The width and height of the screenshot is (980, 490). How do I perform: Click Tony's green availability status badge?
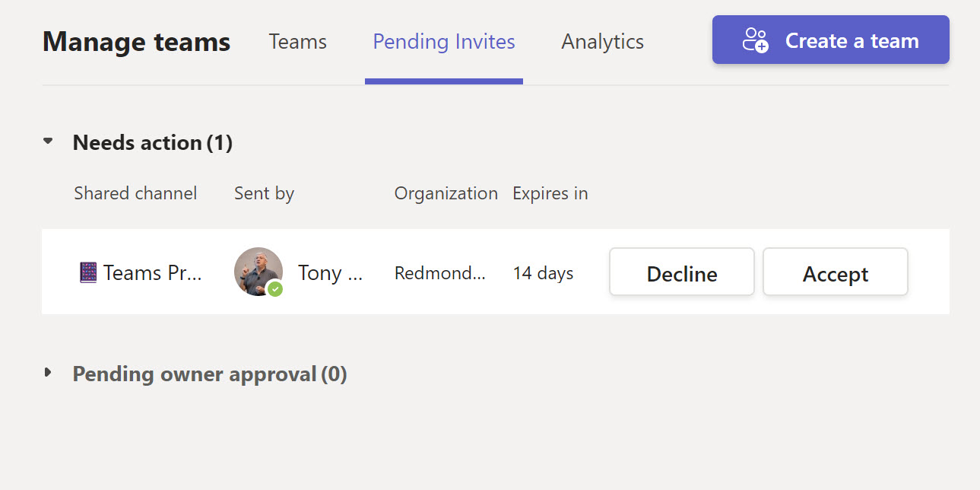[x=275, y=288]
